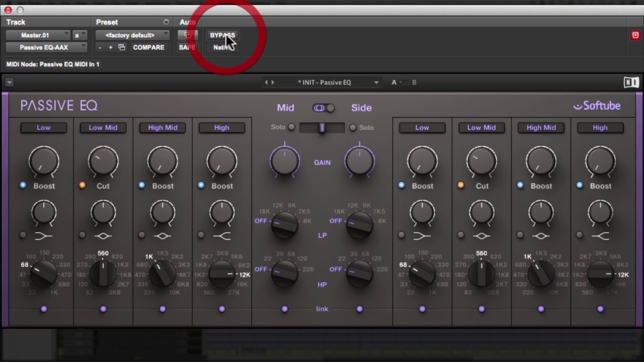The image size is (644, 362).
Task: Click the Native Instruments NI logo
Action: 631,82
